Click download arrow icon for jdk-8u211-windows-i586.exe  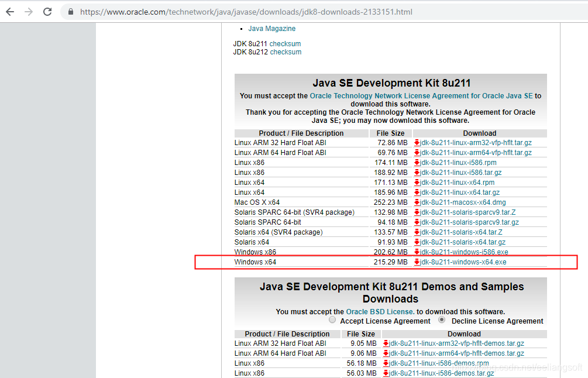click(x=417, y=252)
